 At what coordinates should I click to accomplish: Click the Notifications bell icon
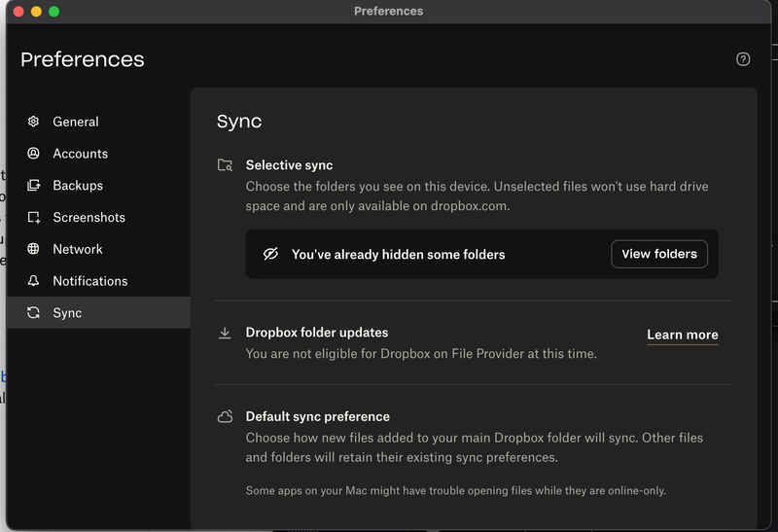coord(33,281)
